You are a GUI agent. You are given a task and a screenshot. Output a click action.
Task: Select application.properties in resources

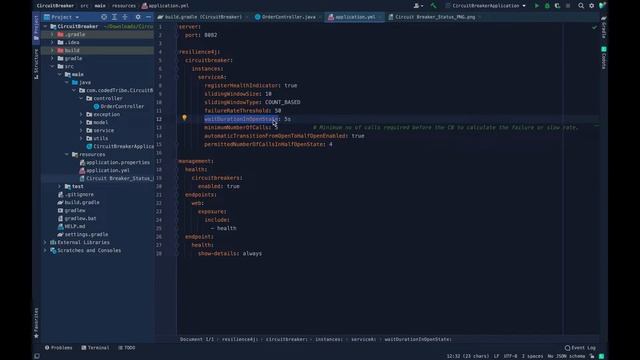pos(114,162)
